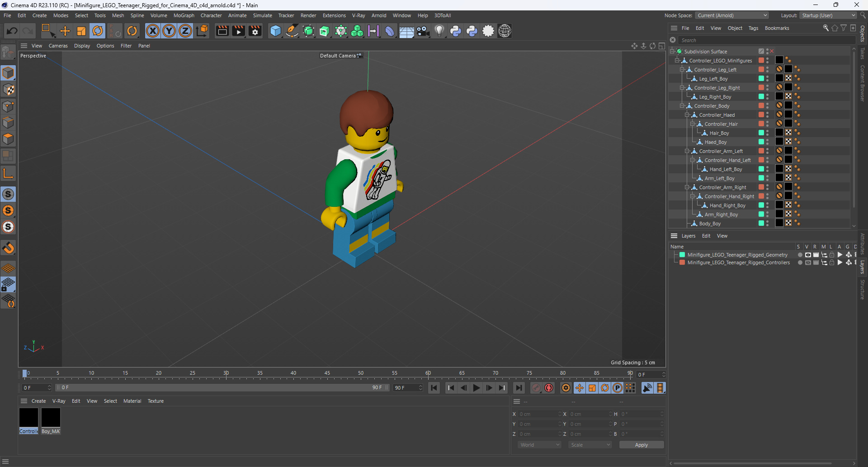Add a Cube primitive object
The width and height of the screenshot is (868, 467).
[275, 31]
